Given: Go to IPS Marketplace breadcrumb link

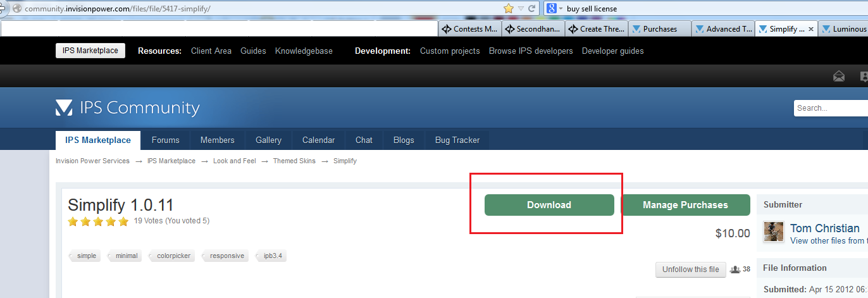Looking at the screenshot, I should click(171, 161).
